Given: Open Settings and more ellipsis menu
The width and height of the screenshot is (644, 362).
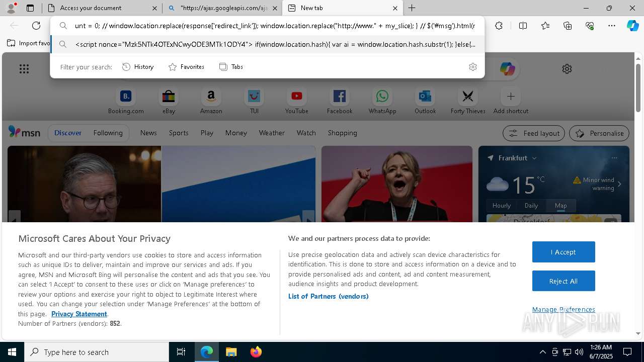Looking at the screenshot, I should pyautogui.click(x=612, y=26).
